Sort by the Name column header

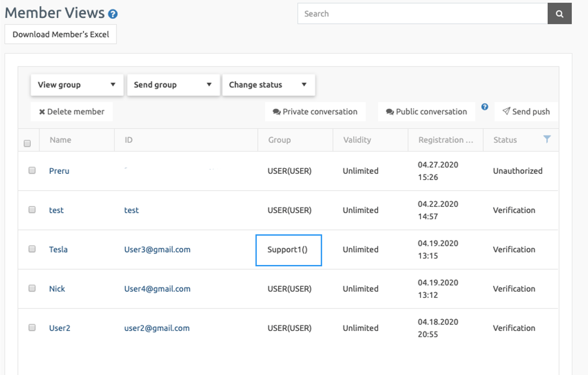[60, 140]
